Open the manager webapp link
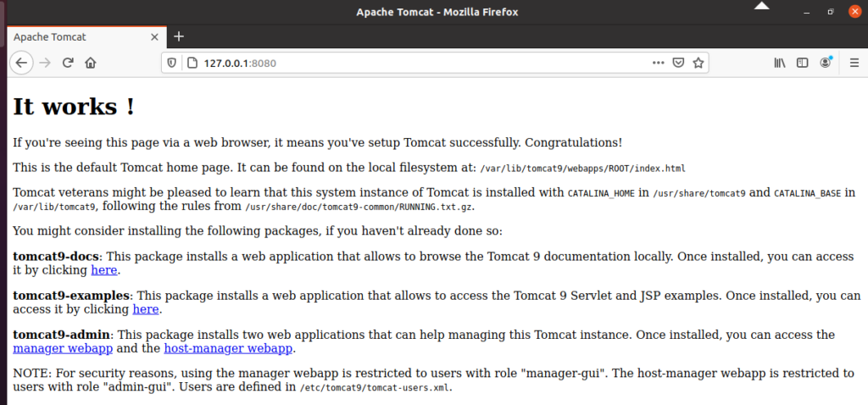868x405 pixels. (63, 348)
